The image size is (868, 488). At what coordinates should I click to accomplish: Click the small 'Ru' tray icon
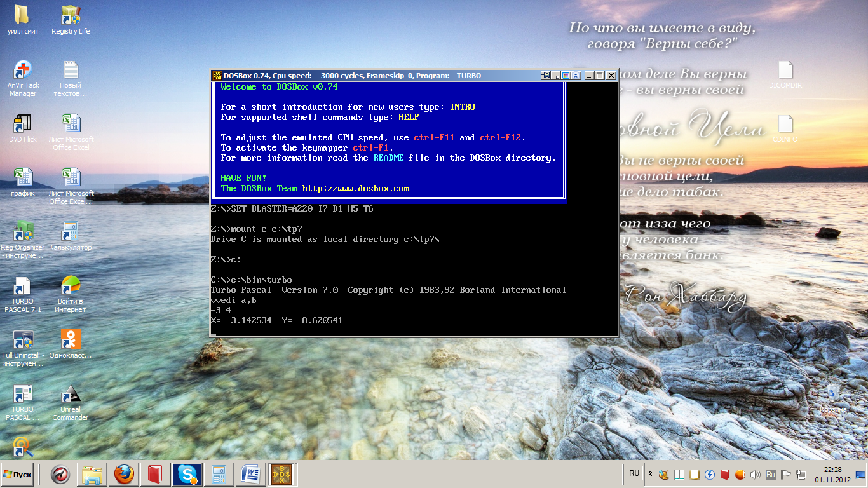(x=770, y=475)
